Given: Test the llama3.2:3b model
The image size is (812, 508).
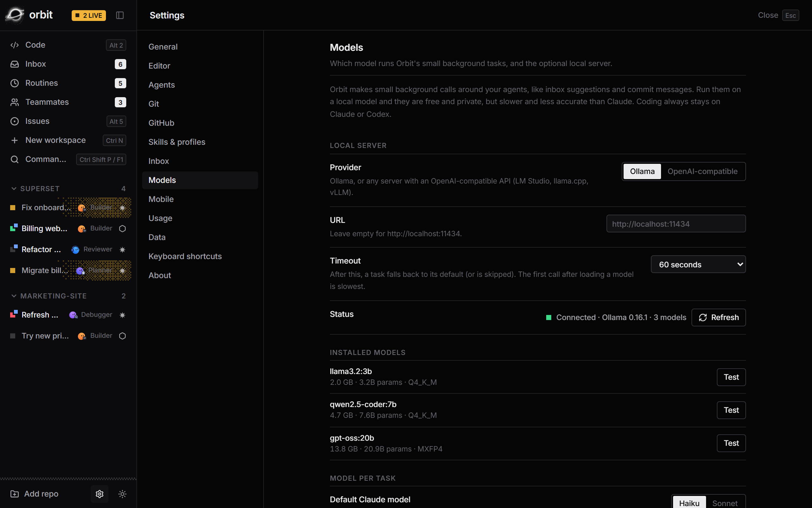Looking at the screenshot, I should (731, 377).
